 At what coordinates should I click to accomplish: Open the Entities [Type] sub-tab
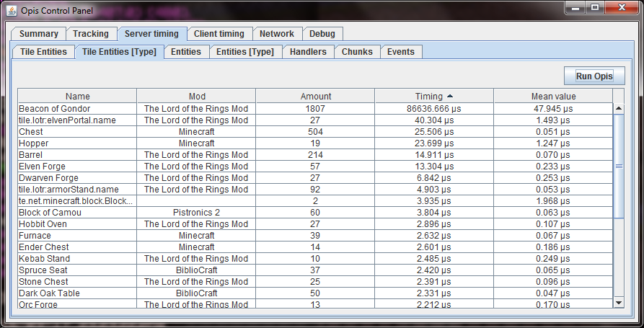pos(244,52)
